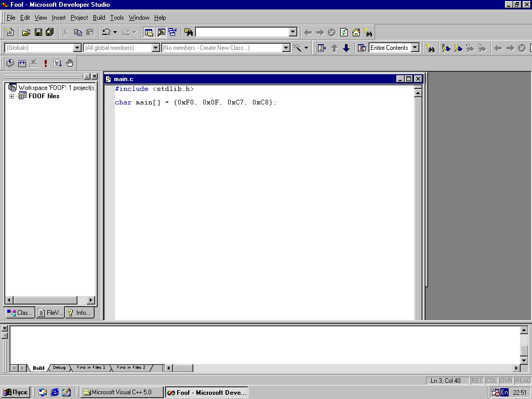This screenshot has width=532, height=399.
Task: Click the InfoViewer sync contents icon
Action: pyautogui.click(x=322, y=48)
